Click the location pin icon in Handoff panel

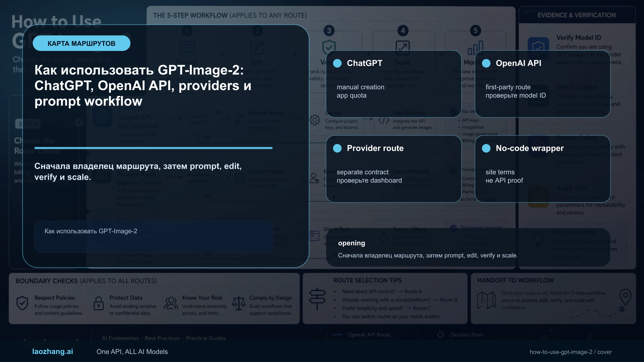point(625,297)
